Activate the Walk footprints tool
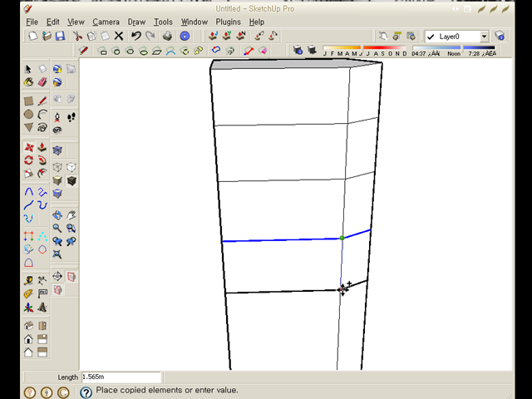Image resolution: width=532 pixels, height=399 pixels. coord(71,117)
